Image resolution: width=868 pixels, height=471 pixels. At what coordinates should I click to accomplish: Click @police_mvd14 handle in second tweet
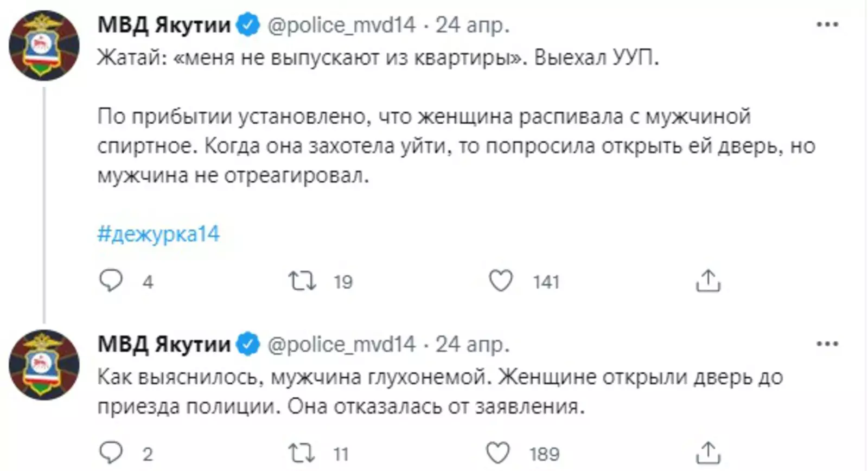click(341, 344)
